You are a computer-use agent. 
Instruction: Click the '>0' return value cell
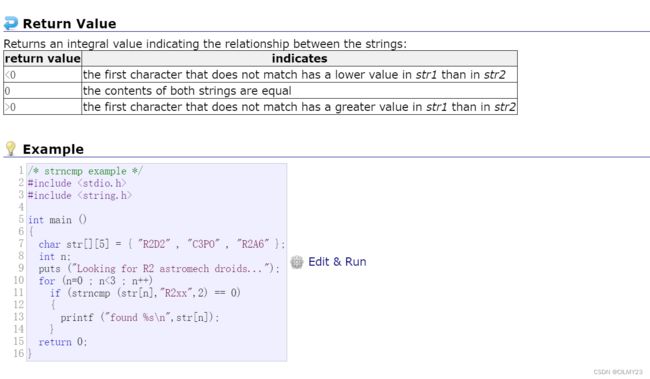coord(43,107)
